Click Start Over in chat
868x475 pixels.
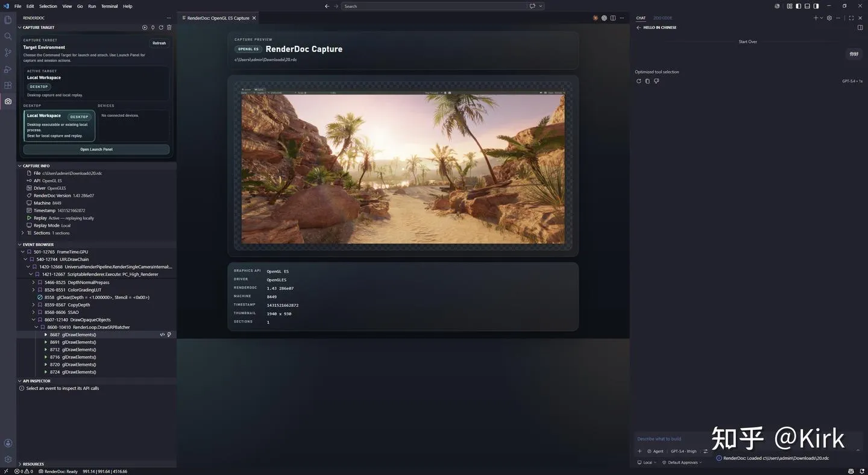click(x=748, y=42)
